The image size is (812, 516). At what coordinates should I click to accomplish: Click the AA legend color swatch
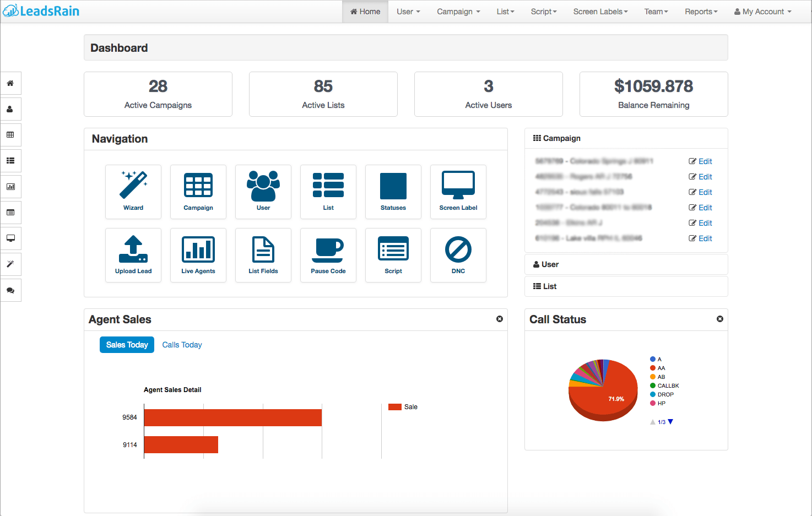click(653, 368)
